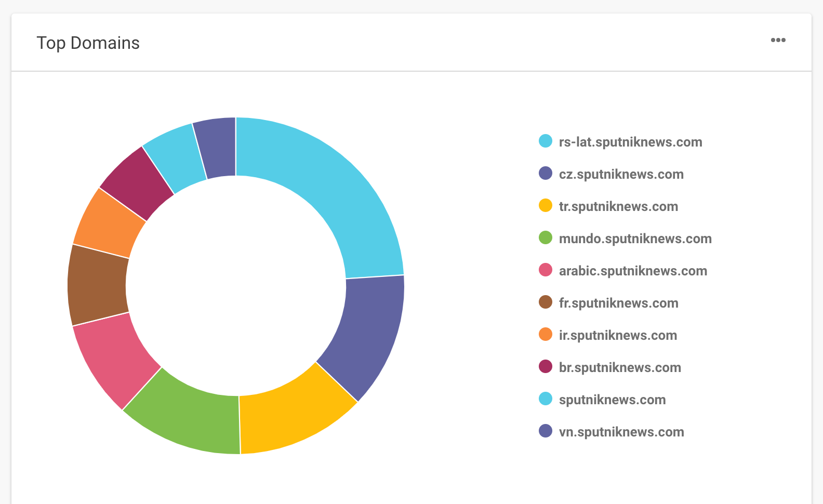Viewport: 823px width, 504px height.
Task: Click the sputniknews.com legend color dot
Action: point(546,399)
